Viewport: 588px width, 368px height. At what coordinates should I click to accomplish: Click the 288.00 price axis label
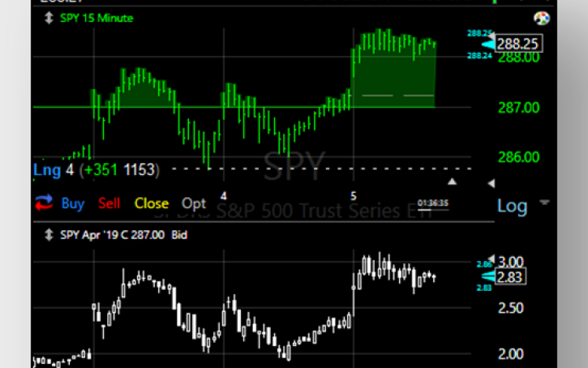point(519,58)
